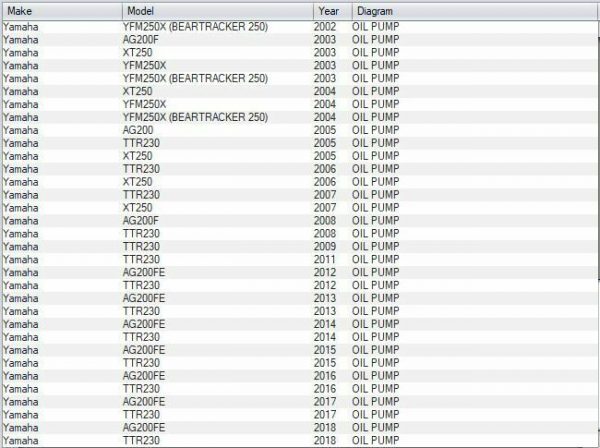Select the AG200 model in the 2005 row
This screenshot has width=600, height=448.
coord(138,130)
